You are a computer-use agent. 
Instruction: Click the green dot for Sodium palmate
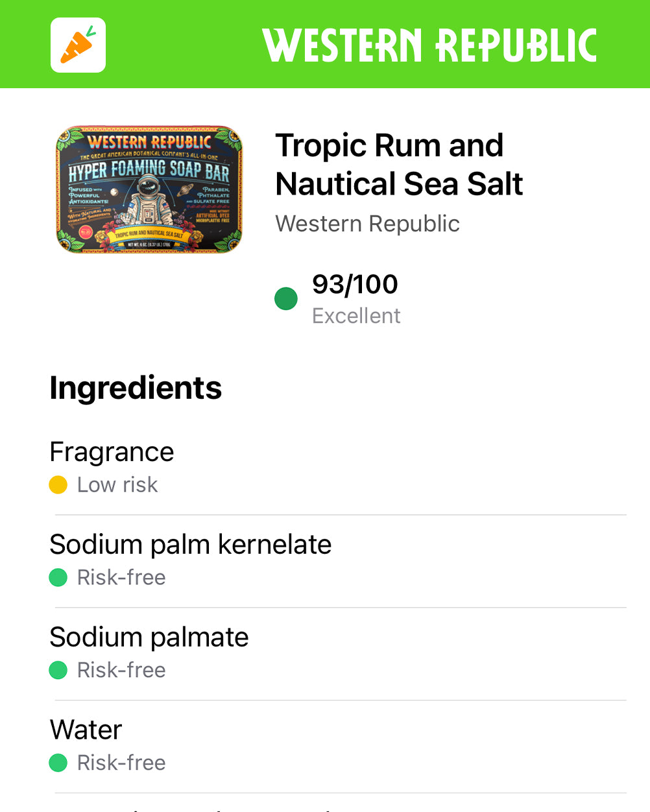click(x=58, y=670)
